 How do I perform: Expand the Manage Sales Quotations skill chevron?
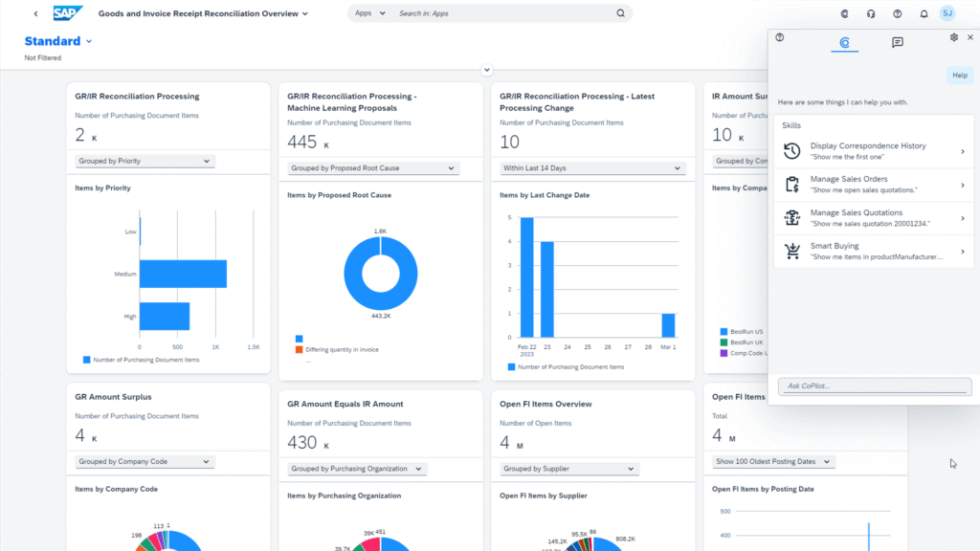point(963,218)
